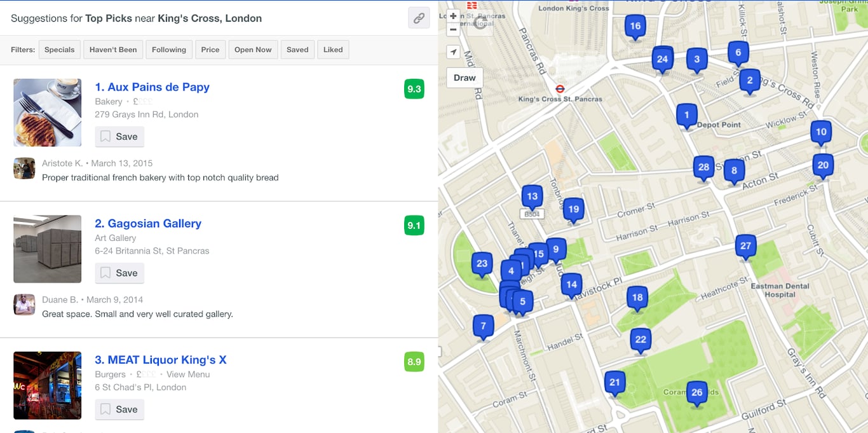The image size is (868, 433).
Task: Toggle the Liked filter
Action: [x=333, y=50]
